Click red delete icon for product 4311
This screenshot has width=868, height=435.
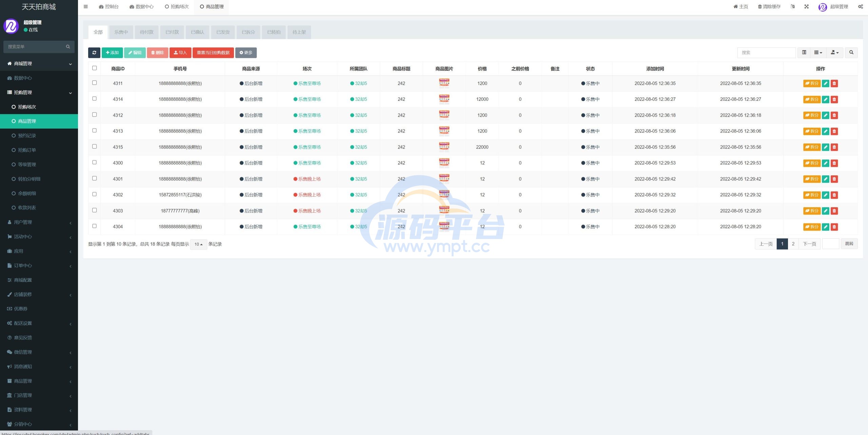(x=834, y=83)
